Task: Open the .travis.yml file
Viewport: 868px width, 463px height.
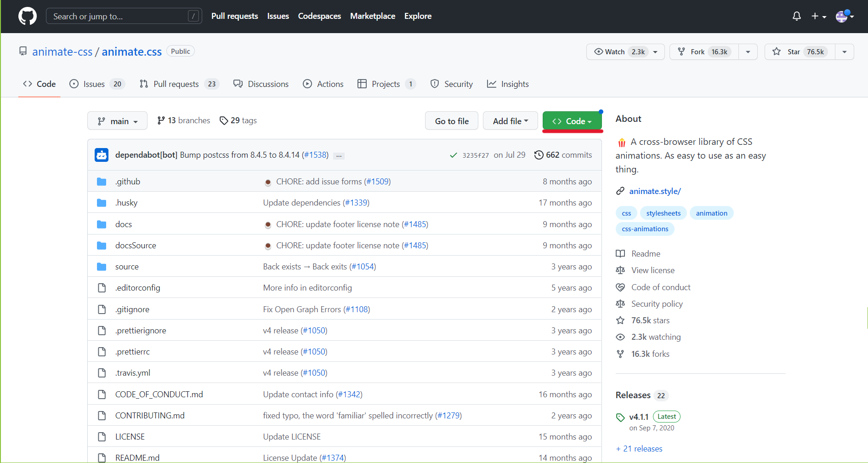Action: pyautogui.click(x=133, y=373)
